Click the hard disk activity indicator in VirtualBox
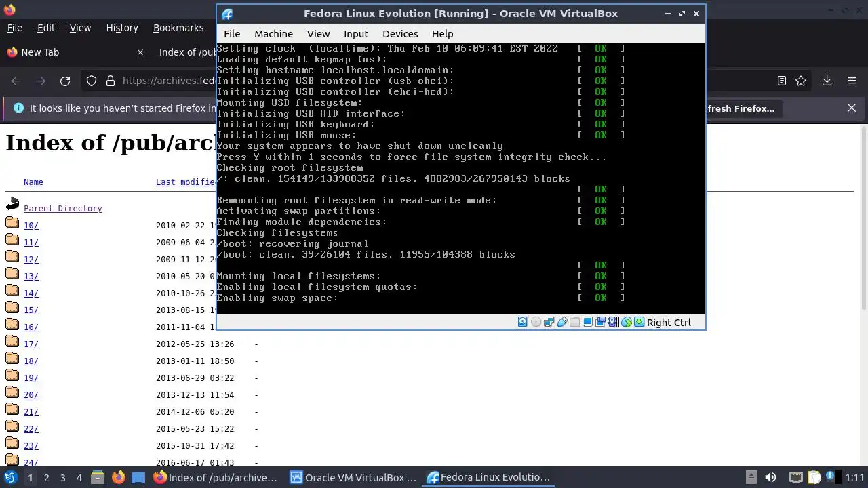 pos(522,322)
